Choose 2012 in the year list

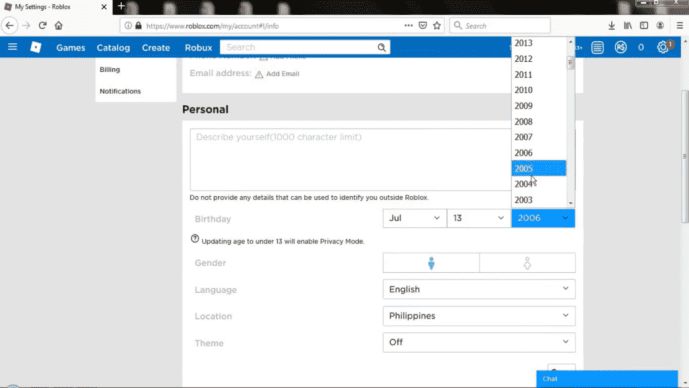[539, 59]
